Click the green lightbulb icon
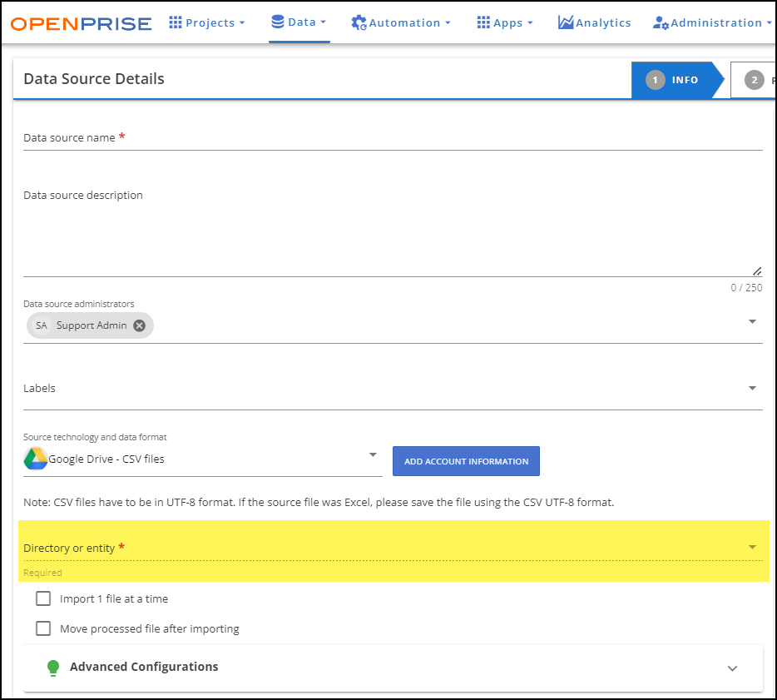 [53, 668]
